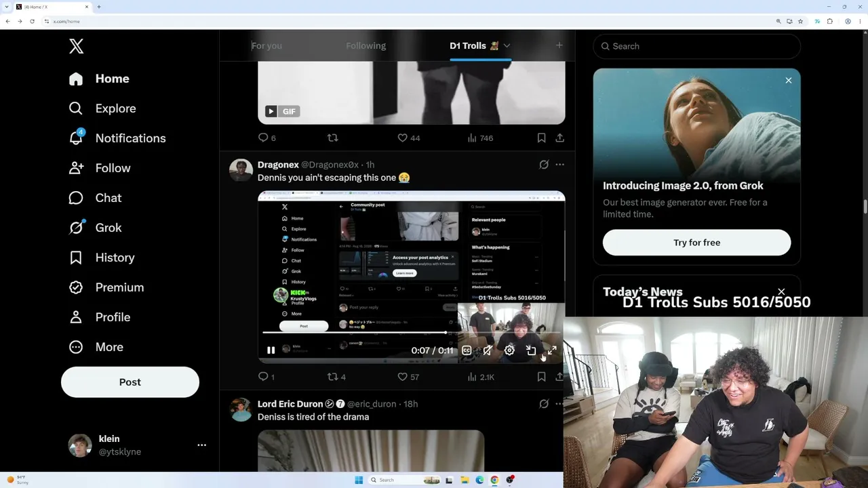Toggle closed captions on the video
The width and height of the screenshot is (868, 488).
pyautogui.click(x=467, y=350)
